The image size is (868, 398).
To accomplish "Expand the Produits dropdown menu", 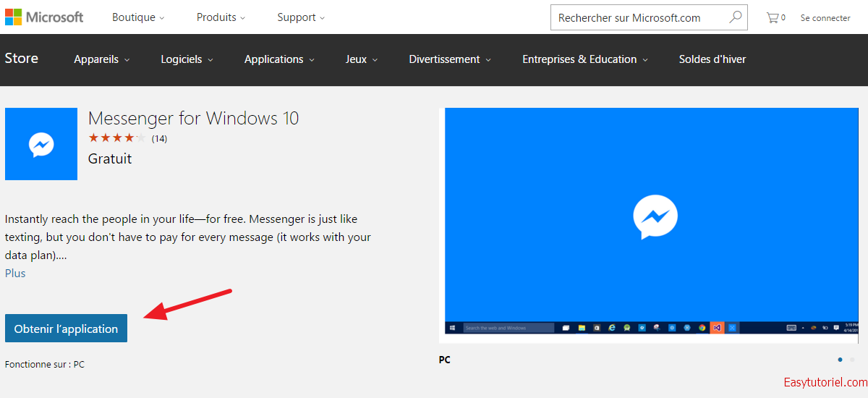I will (221, 17).
